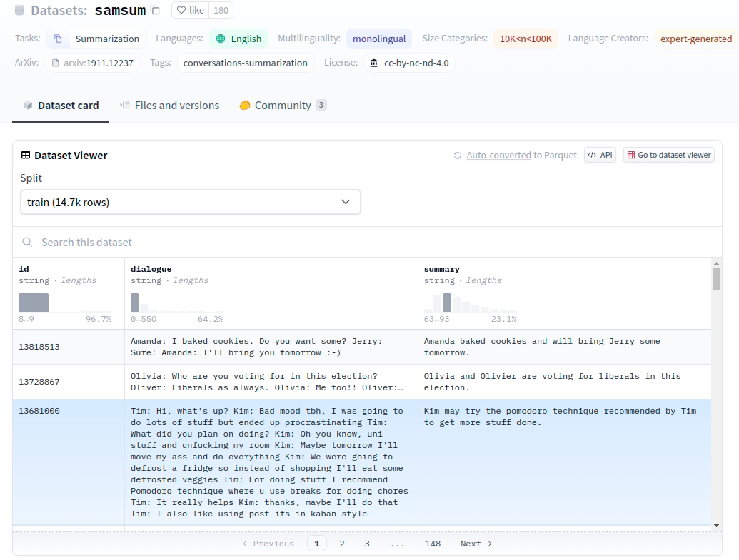This screenshot has height=560, width=739.
Task: Open the Olivia voting dialogue cell
Action: coord(271,382)
